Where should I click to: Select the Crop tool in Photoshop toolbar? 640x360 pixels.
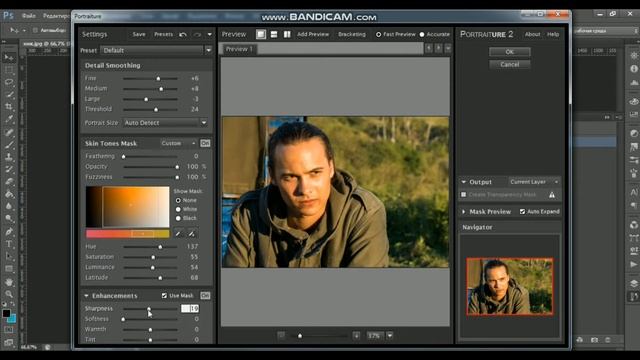click(9, 107)
